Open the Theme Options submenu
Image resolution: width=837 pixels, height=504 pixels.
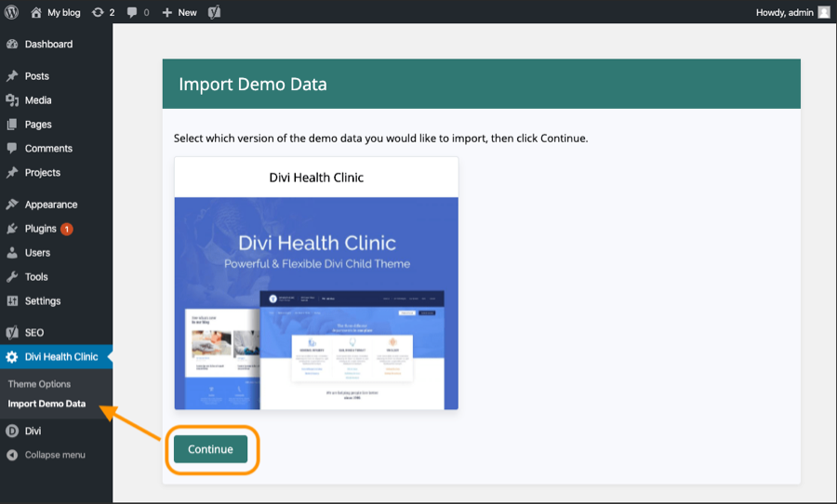(x=39, y=384)
